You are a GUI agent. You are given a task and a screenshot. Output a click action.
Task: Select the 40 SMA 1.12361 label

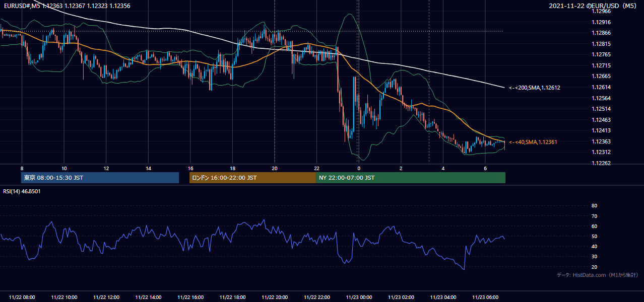pos(533,142)
